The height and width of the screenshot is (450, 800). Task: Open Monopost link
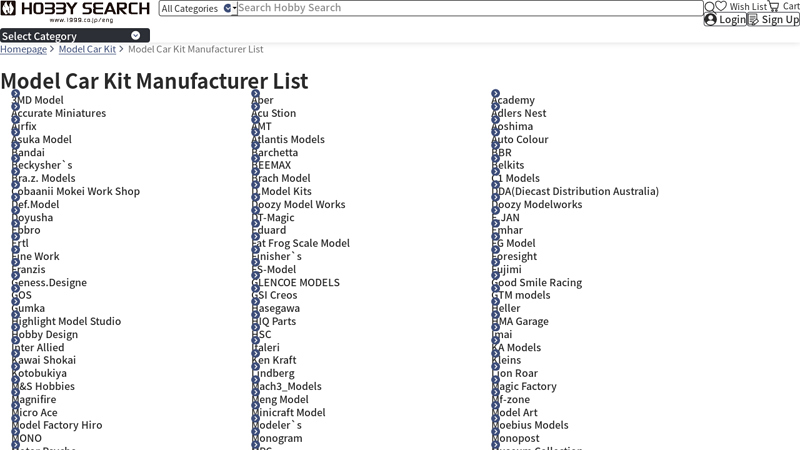[x=515, y=438]
